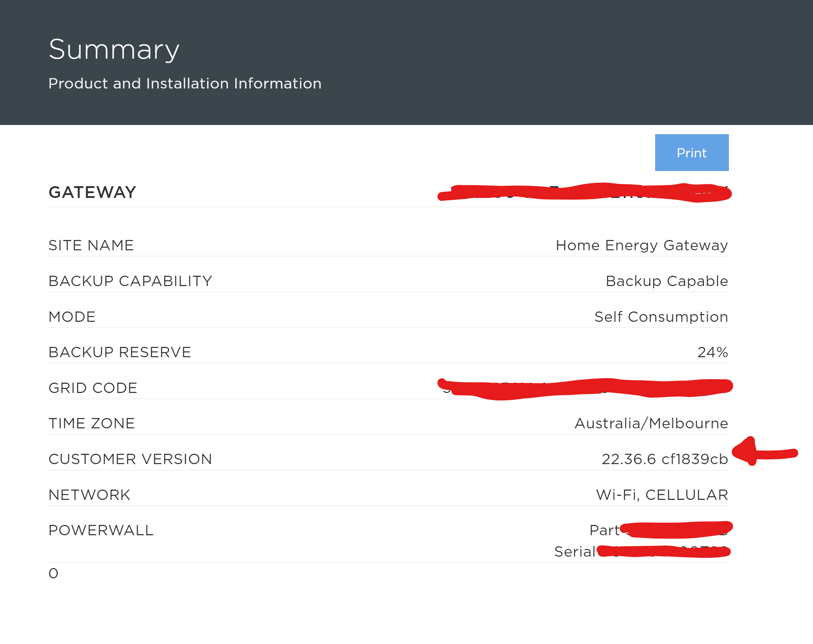
Task: Select the 22.36.6 cf1839cb version value
Action: [664, 458]
